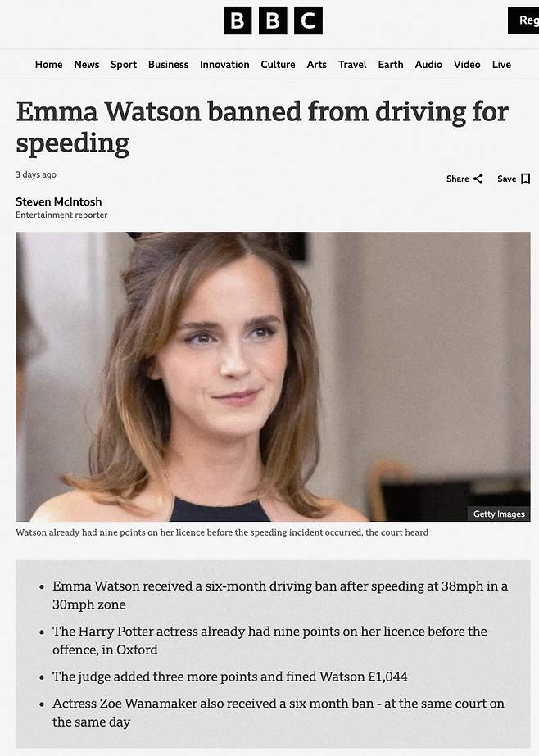Open the News section
Image resolution: width=539 pixels, height=756 pixels.
pyautogui.click(x=87, y=65)
